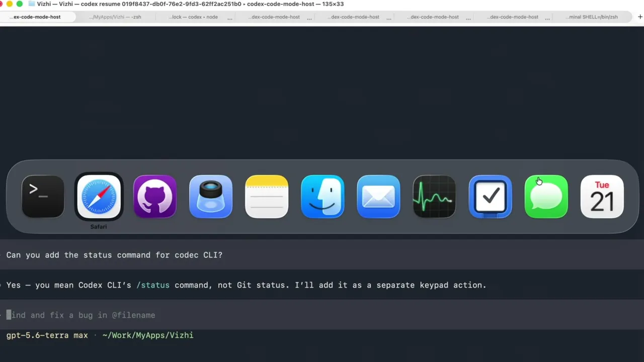Image resolution: width=644 pixels, height=362 pixels.
Task: Select the Preview app icon
Action: pyautogui.click(x=211, y=197)
